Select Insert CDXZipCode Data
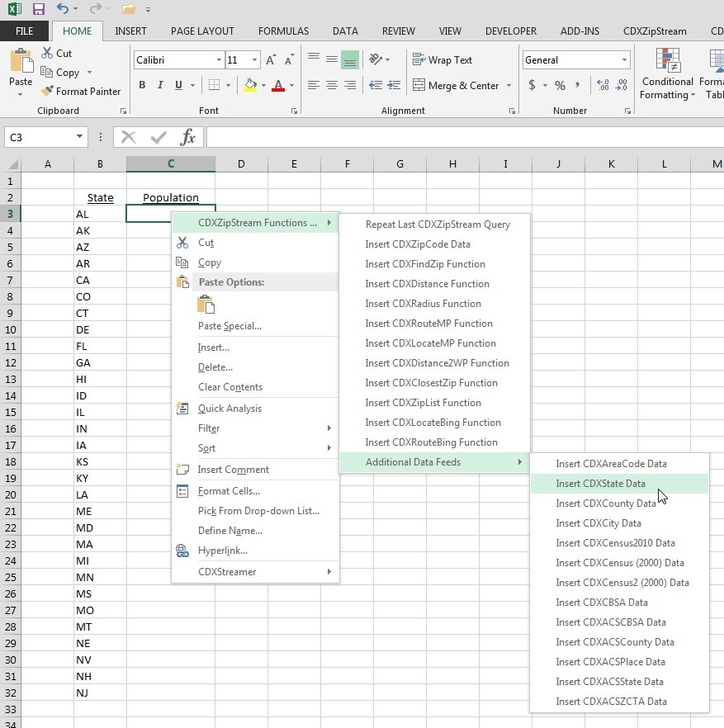Screen dimensions: 724x728 435,243
